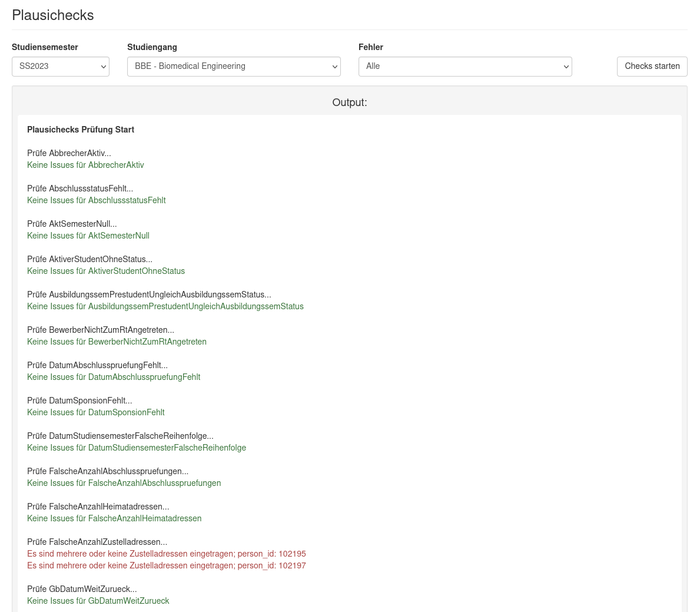This screenshot has height=612, width=700.
Task: Click the Plausichecks page heading
Action: [x=53, y=15]
